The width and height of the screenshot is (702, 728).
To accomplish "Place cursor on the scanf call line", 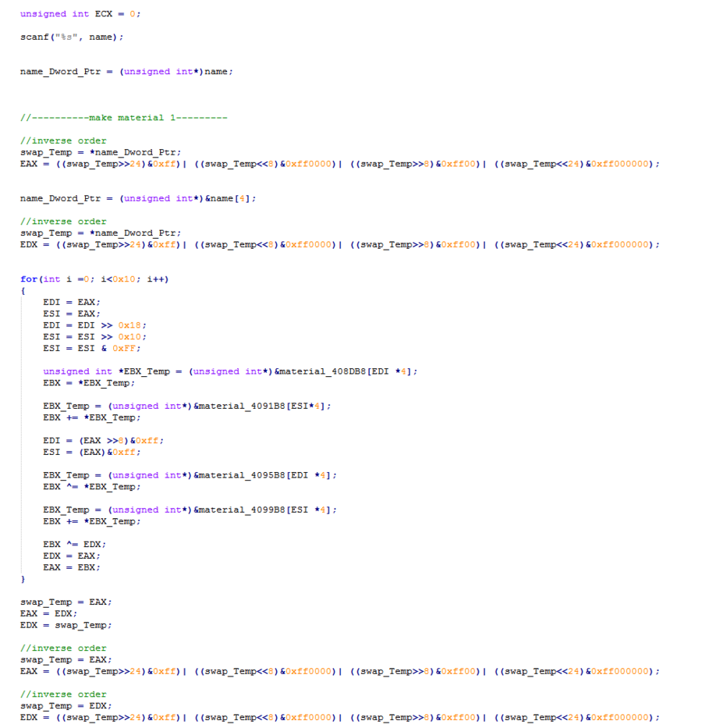I will point(71,37).
